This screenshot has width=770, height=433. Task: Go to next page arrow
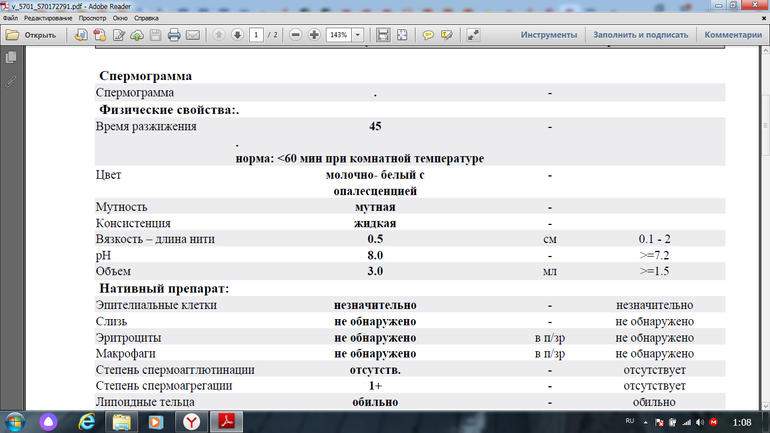237,34
